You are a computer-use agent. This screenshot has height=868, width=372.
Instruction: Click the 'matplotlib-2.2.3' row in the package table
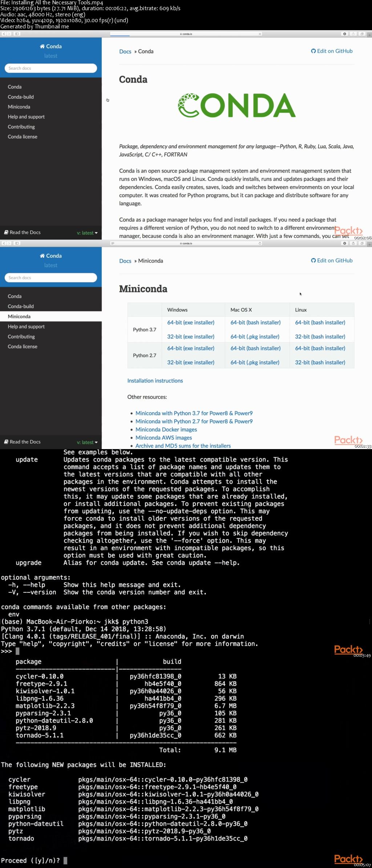126,706
